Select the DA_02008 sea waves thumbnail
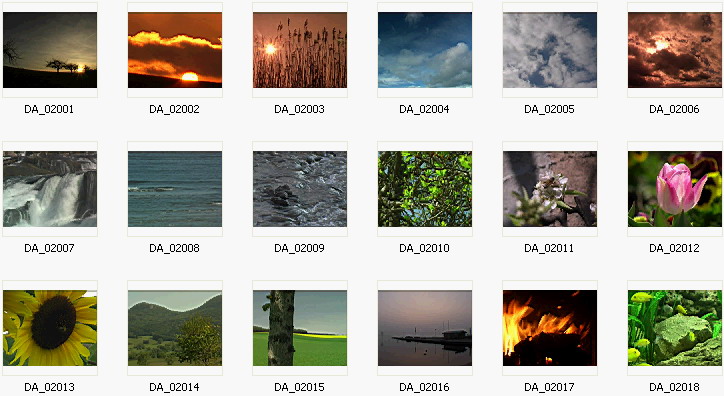This screenshot has height=396, width=724. point(175,189)
